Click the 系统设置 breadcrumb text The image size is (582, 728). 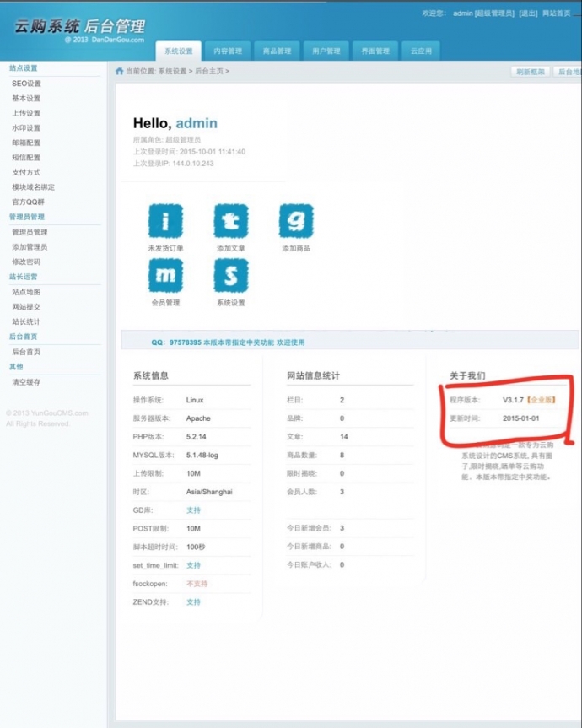point(172,71)
